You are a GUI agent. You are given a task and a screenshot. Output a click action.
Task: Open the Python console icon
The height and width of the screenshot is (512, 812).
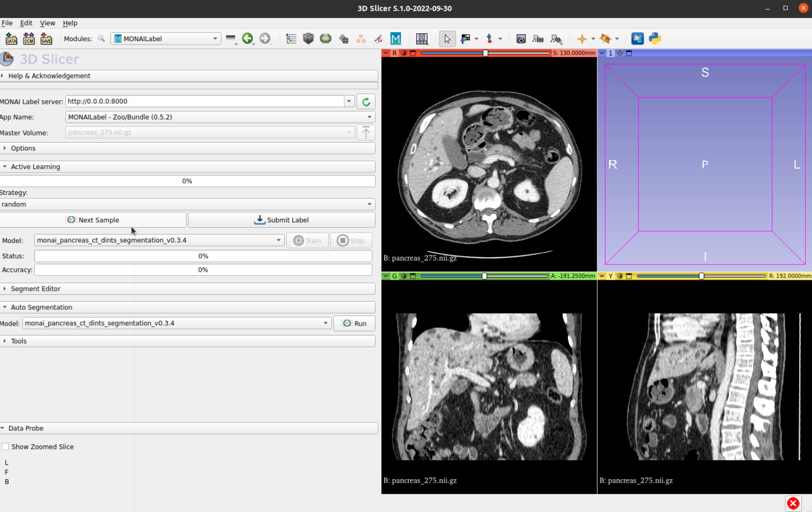click(x=655, y=38)
